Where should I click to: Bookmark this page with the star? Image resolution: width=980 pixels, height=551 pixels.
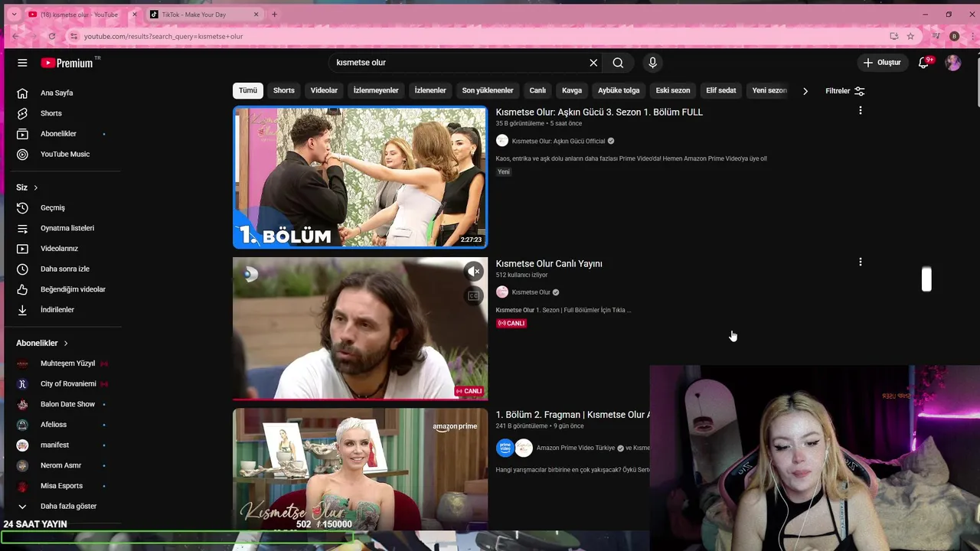click(x=910, y=36)
